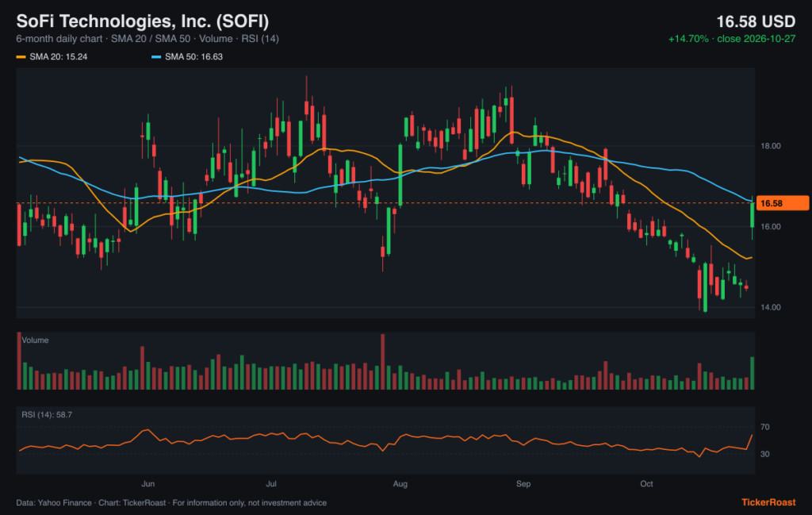
Task: Click the 14.00 price axis label
Action: pyautogui.click(x=771, y=307)
